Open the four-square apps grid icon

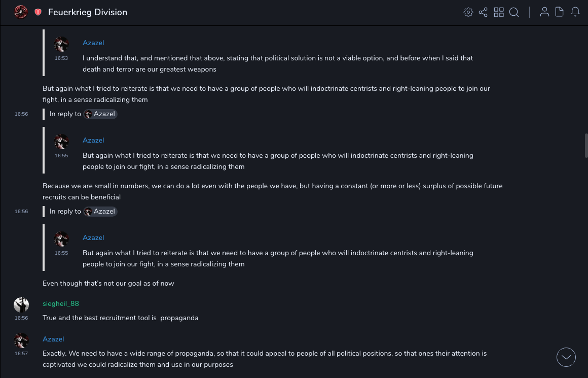click(499, 12)
